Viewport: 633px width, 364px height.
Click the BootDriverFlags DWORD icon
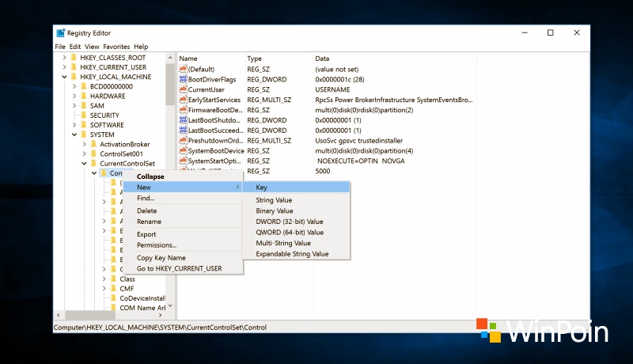tap(183, 79)
